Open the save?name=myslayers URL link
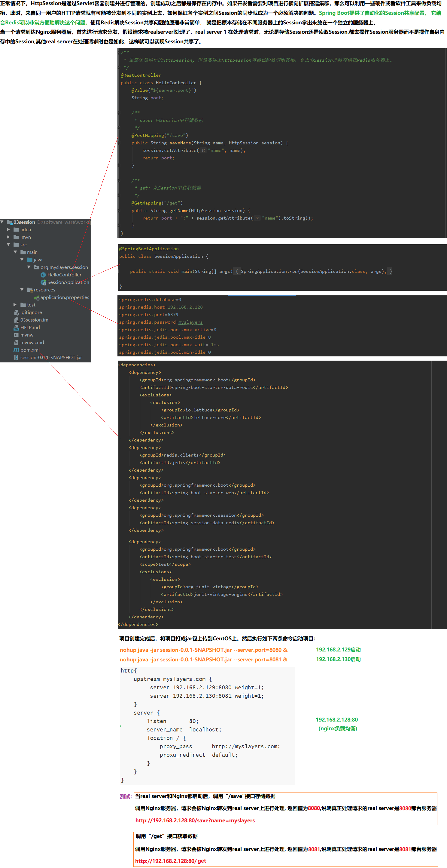Image resolution: width=447 pixels, height=868 pixels. pos(195,820)
